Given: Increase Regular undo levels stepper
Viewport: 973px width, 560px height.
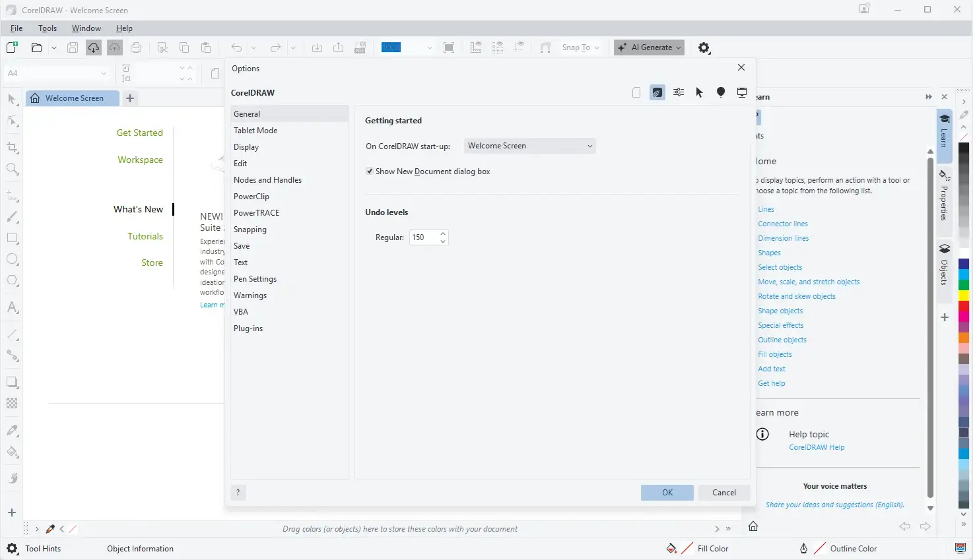Looking at the screenshot, I should (x=443, y=233).
